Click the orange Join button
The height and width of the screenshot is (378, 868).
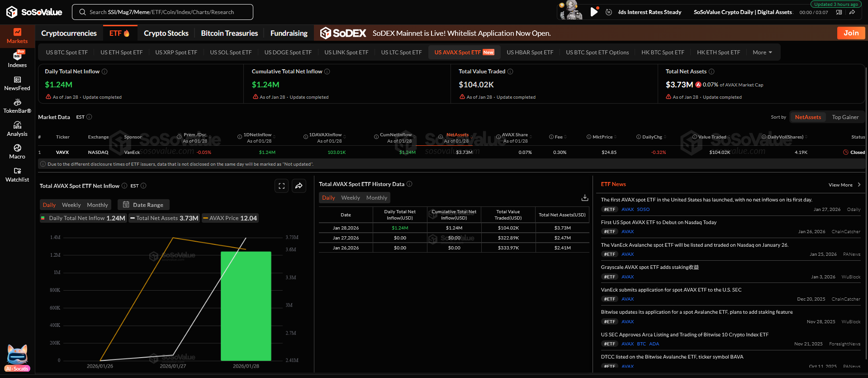tap(851, 33)
